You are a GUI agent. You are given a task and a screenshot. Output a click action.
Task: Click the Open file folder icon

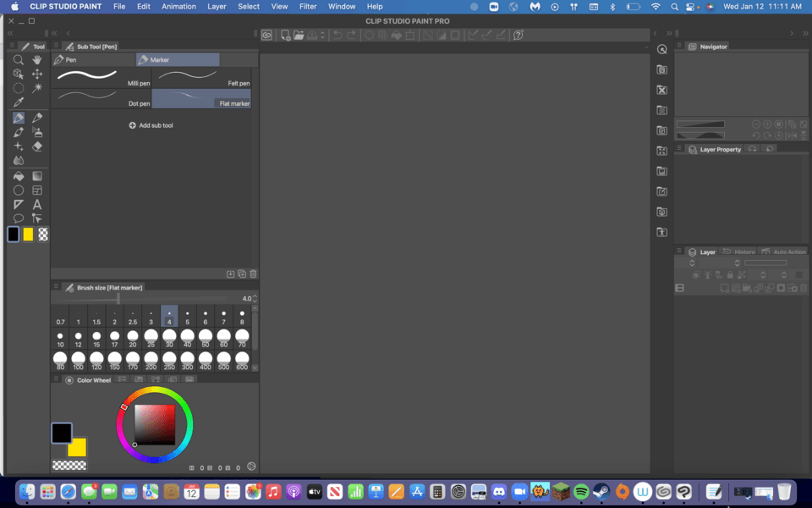(299, 36)
